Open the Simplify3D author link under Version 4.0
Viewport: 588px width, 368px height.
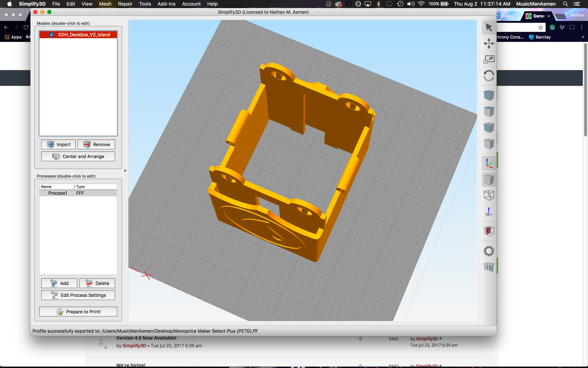(134, 346)
